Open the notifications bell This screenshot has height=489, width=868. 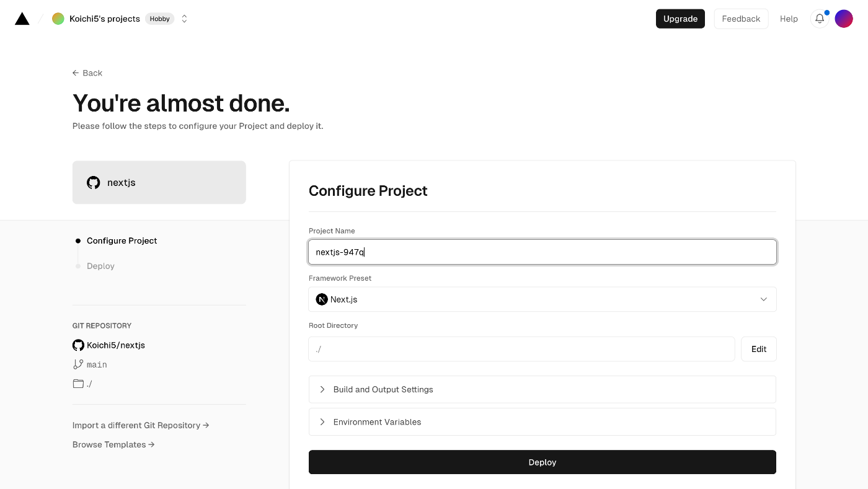(820, 19)
